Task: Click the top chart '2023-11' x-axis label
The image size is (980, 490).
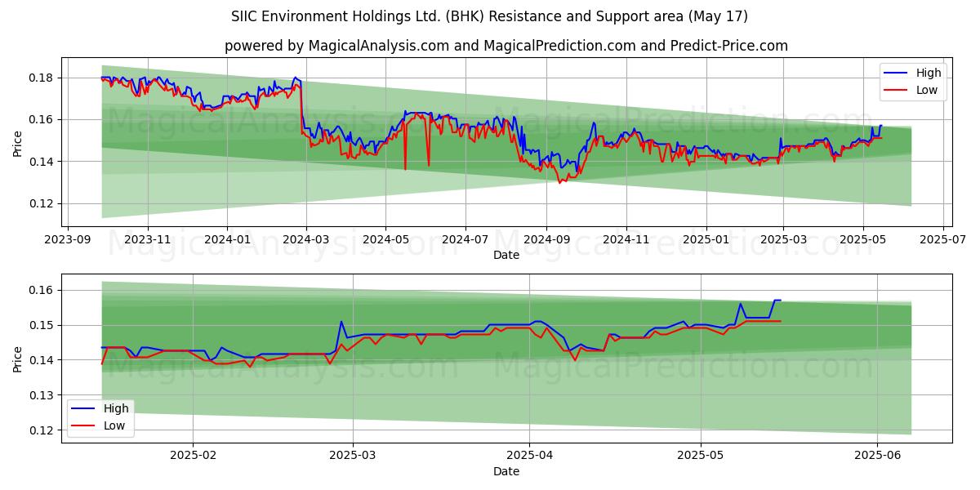Action: tap(148, 239)
